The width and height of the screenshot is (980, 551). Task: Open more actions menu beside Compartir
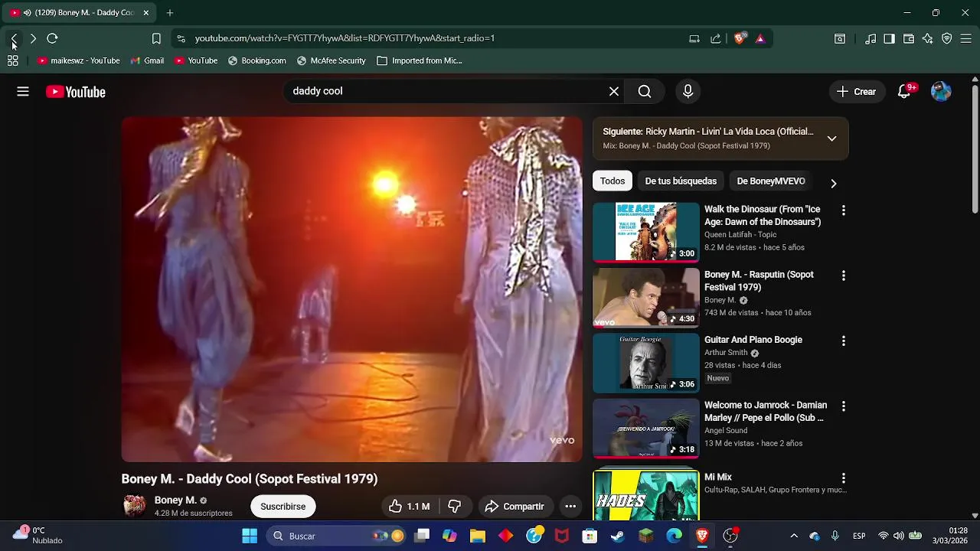[570, 507]
